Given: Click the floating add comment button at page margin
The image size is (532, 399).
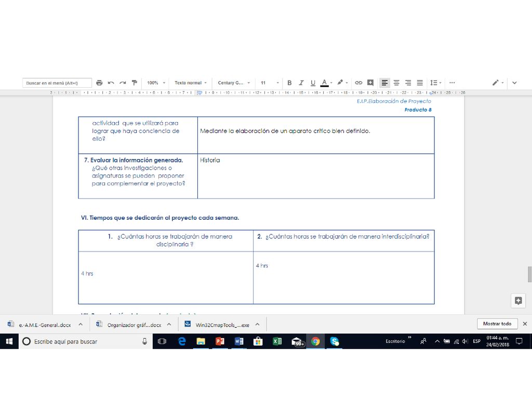Looking at the screenshot, I should (518, 301).
